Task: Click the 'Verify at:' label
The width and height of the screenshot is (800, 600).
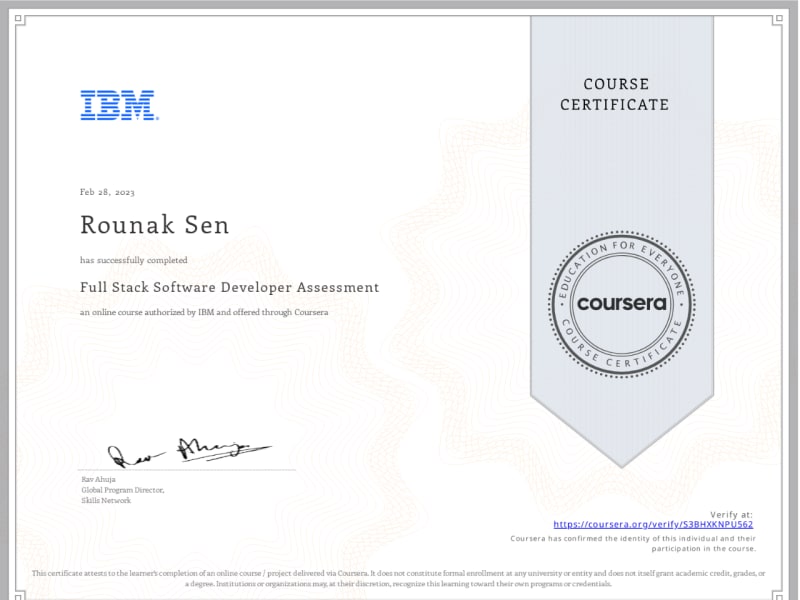Action: coord(731,514)
